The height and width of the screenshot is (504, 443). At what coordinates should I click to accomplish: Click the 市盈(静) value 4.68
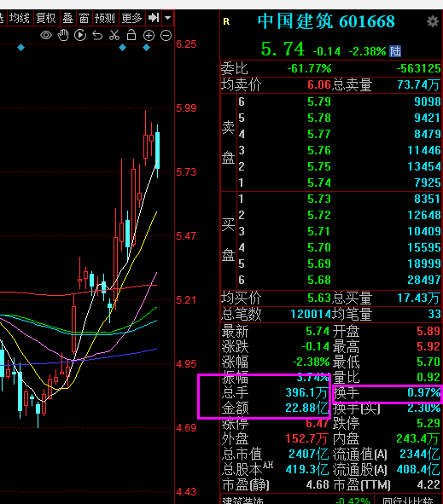pos(318,484)
